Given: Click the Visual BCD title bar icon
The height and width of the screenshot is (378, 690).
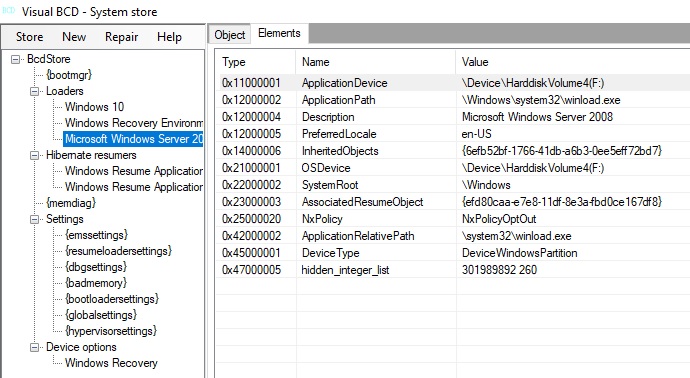Looking at the screenshot, I should [x=8, y=11].
